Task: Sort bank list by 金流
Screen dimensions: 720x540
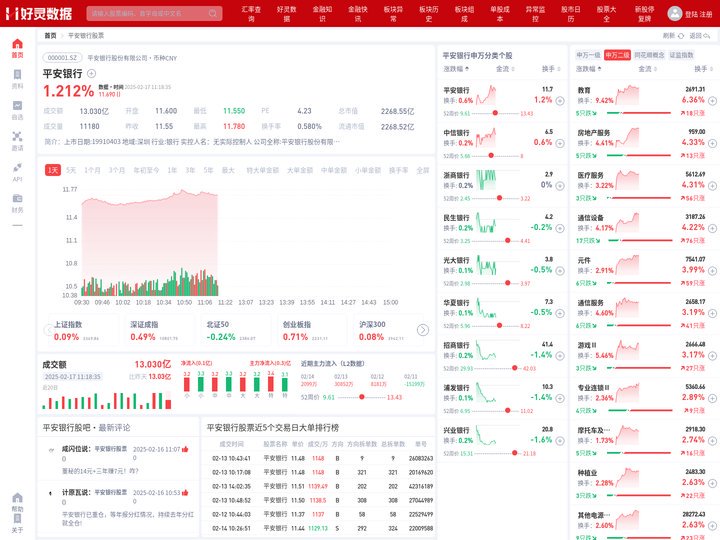Action: click(505, 69)
